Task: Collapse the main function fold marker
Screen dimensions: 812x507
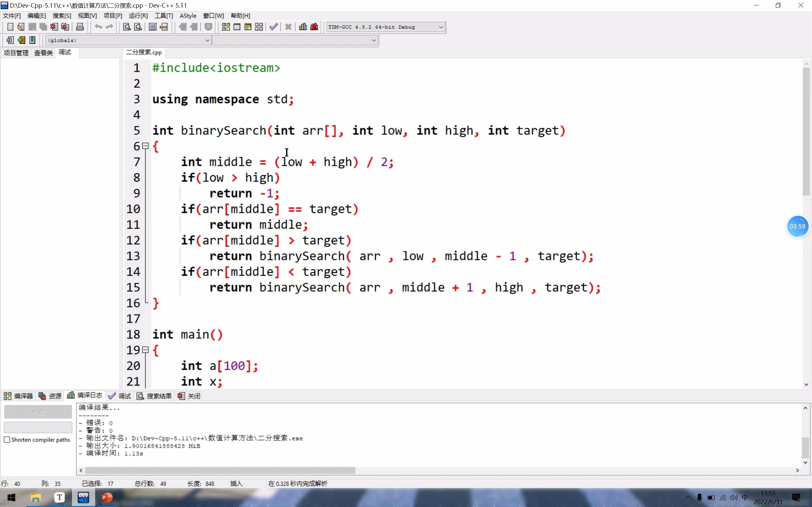Action: point(145,350)
